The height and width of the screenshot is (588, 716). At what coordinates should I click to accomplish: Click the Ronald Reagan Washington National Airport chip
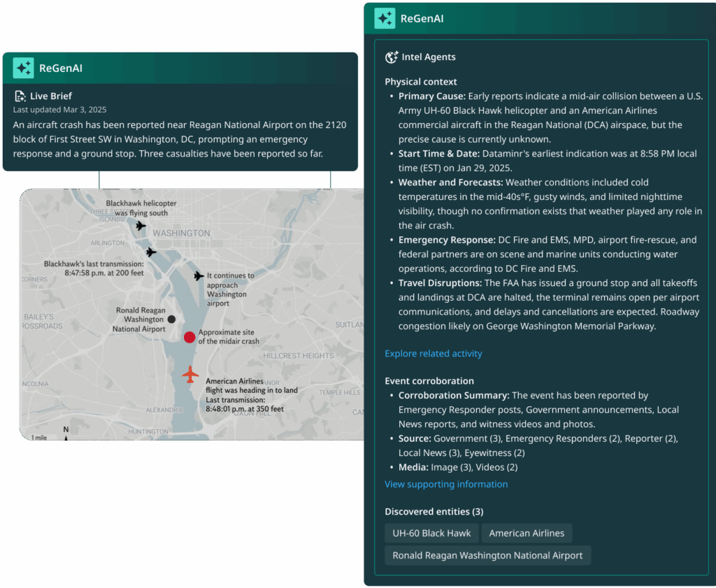pyautogui.click(x=487, y=555)
